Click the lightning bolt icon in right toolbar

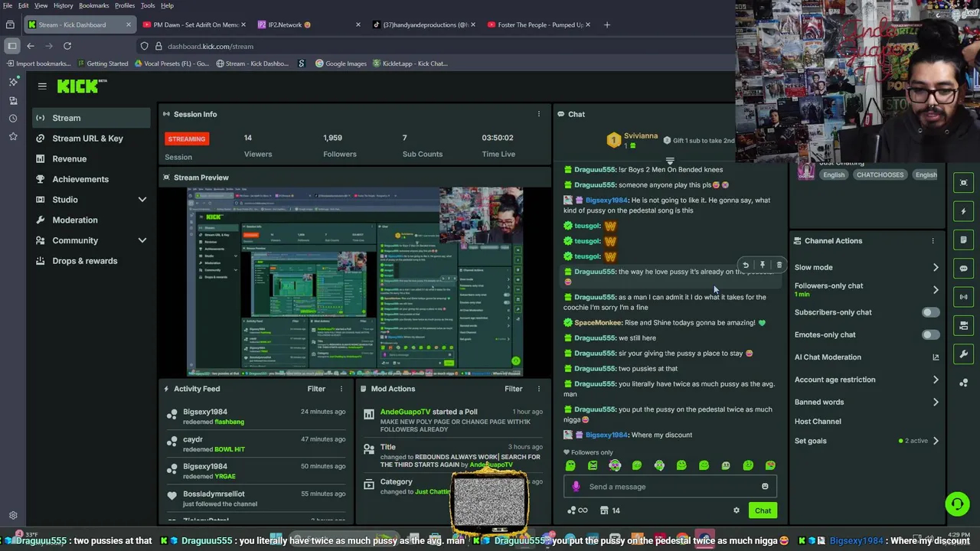pos(963,211)
